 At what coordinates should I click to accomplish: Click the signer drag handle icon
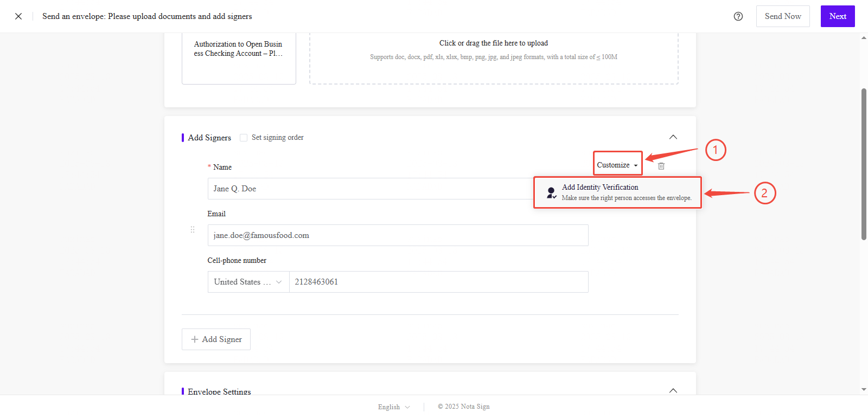(193, 230)
